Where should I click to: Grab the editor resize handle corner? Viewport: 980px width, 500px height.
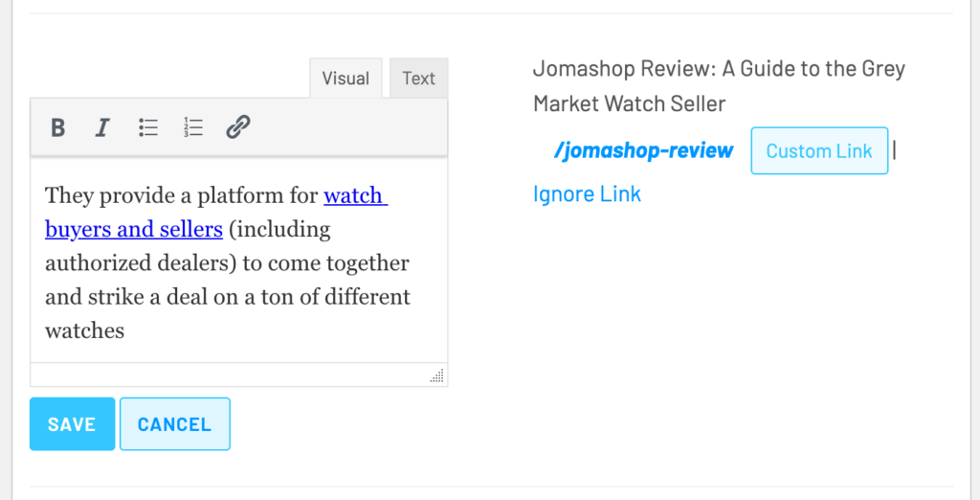point(437,375)
